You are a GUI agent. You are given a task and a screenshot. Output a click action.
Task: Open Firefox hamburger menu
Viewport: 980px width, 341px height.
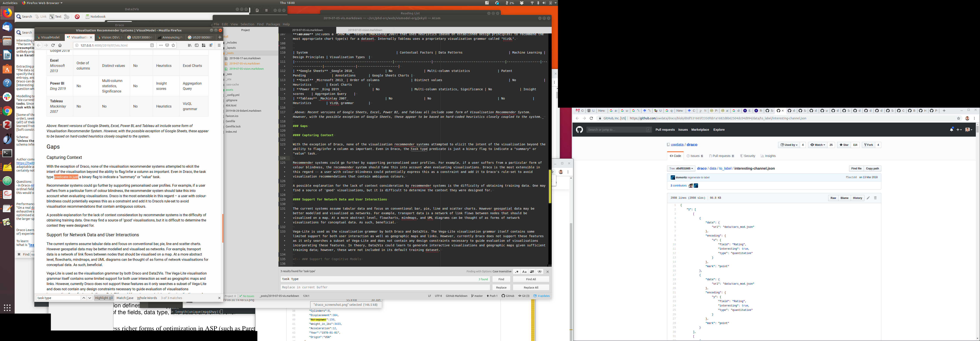pyautogui.click(x=219, y=45)
